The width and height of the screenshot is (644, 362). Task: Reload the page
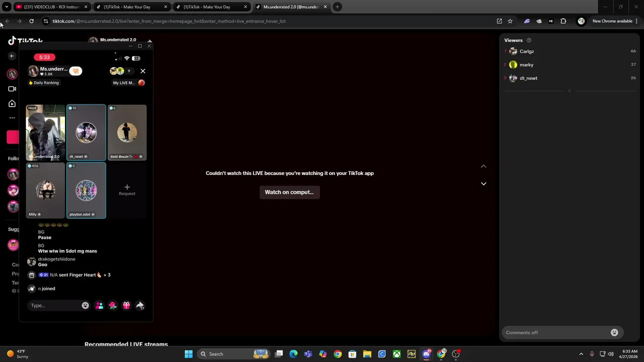click(x=31, y=21)
